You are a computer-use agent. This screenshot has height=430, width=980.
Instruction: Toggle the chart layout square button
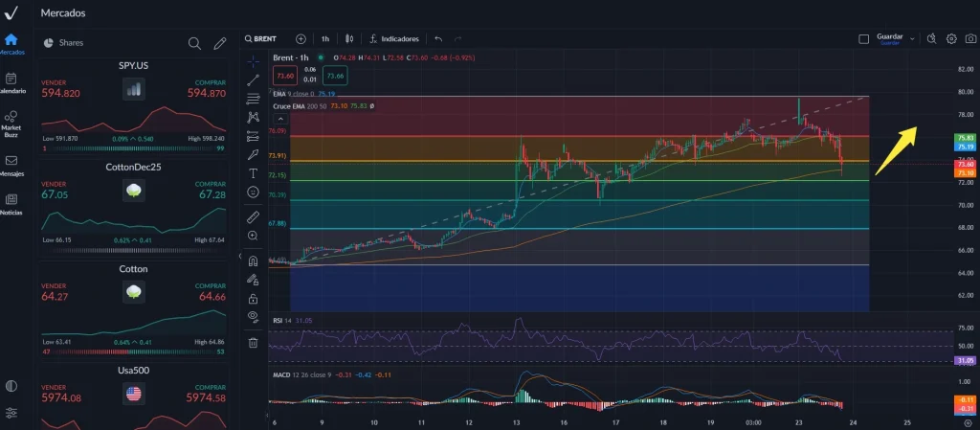point(864,38)
